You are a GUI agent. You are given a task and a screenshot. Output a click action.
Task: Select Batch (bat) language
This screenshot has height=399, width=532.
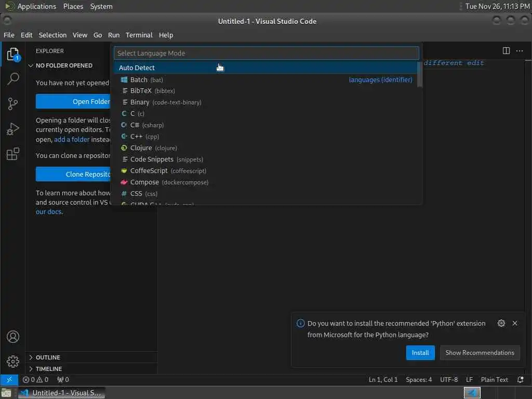tap(267, 79)
